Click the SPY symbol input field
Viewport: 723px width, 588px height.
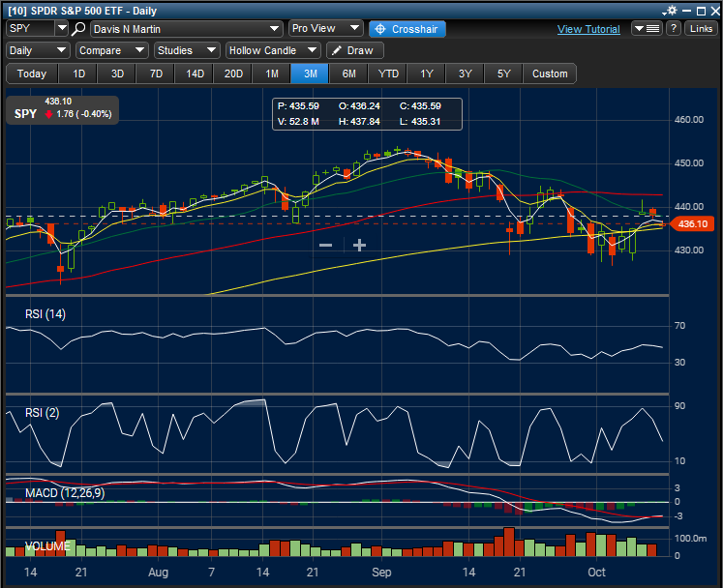(x=30, y=29)
